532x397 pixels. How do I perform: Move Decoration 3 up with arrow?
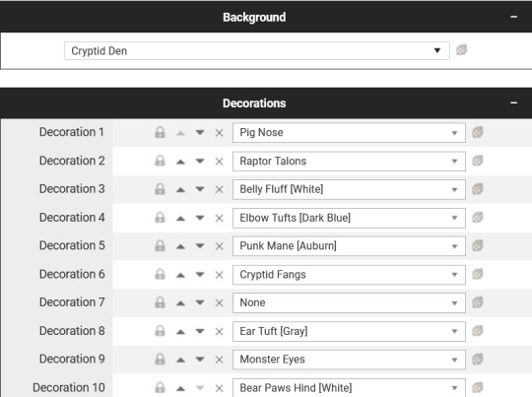pyautogui.click(x=180, y=190)
